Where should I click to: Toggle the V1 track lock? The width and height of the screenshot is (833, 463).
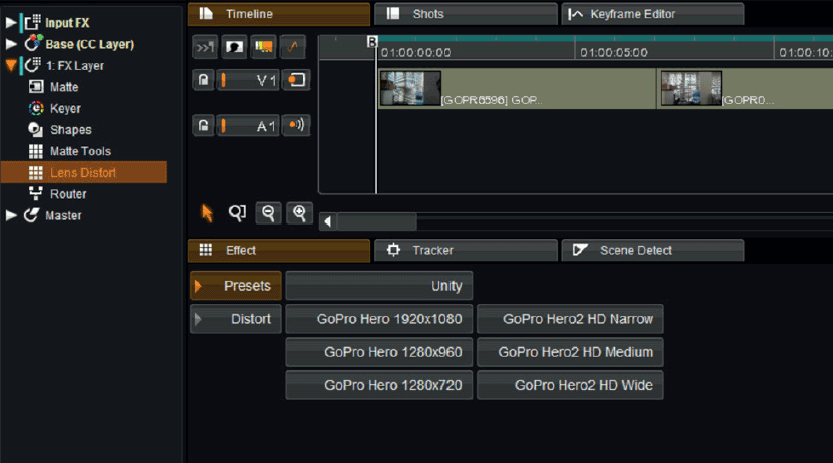tap(203, 80)
